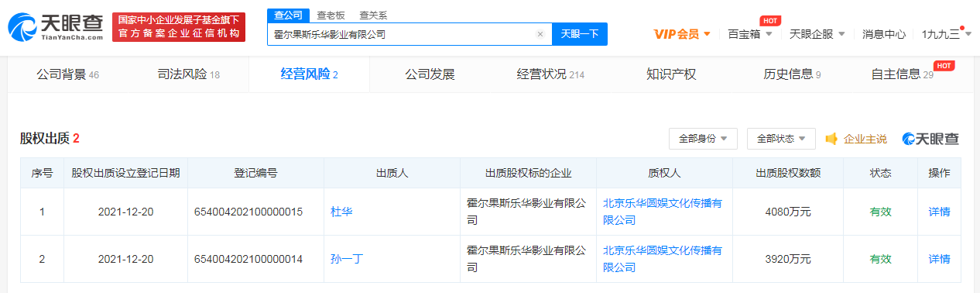This screenshot has width=980, height=293.
Task: Select the 公司发展 tab
Action: pos(430,74)
